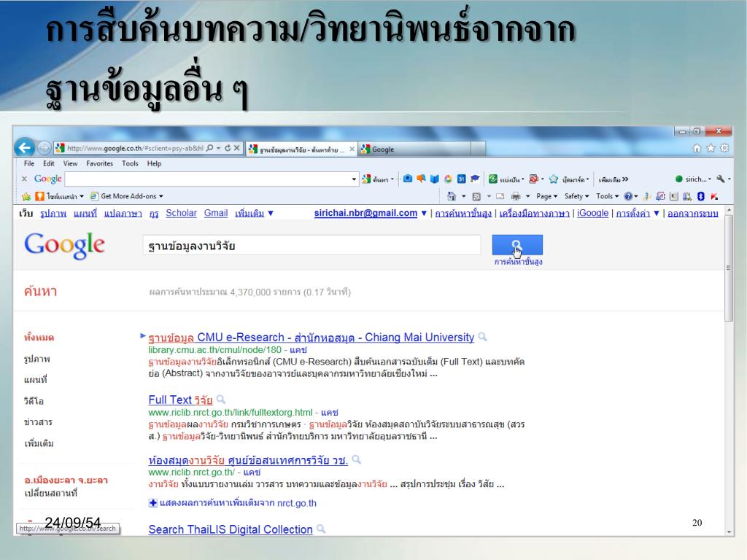The image size is (747, 560).
Task: Click the RSS feeds icon in command bar
Action: point(476,196)
